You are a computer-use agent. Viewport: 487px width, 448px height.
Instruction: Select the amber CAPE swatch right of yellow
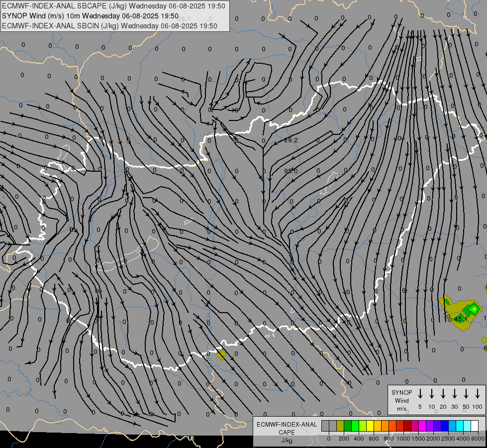click(x=378, y=426)
